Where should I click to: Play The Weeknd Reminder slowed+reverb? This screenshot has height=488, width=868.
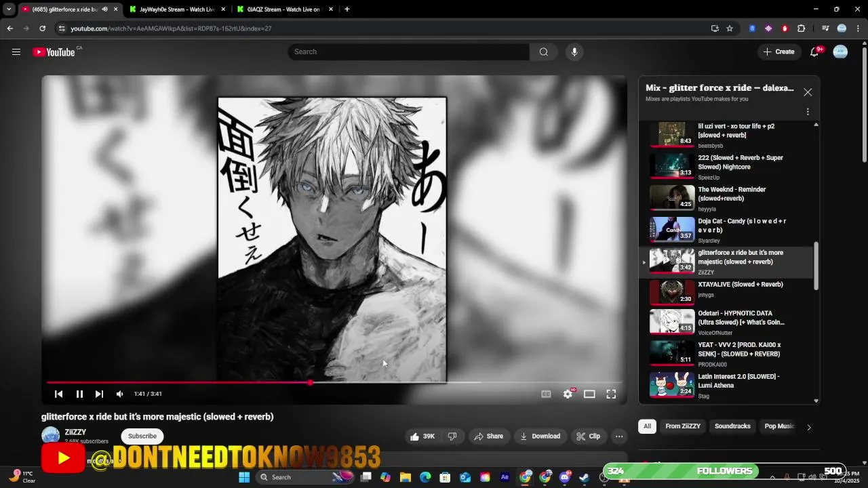[x=726, y=199]
